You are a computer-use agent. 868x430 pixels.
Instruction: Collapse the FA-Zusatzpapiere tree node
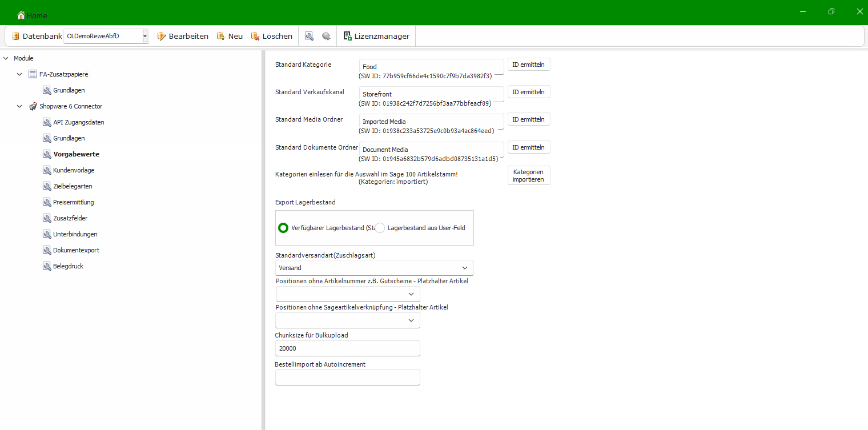tap(19, 74)
